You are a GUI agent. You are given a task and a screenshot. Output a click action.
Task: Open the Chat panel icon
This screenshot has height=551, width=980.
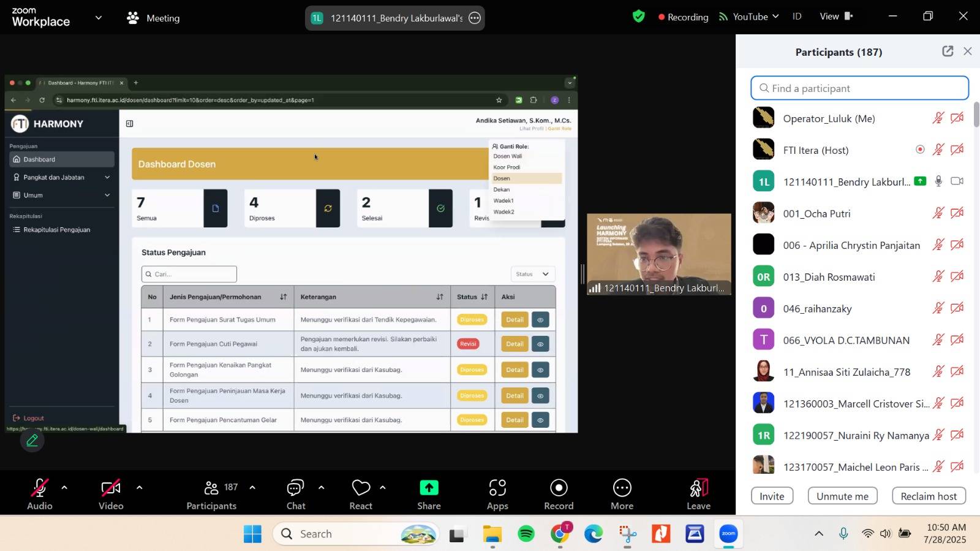click(x=295, y=488)
